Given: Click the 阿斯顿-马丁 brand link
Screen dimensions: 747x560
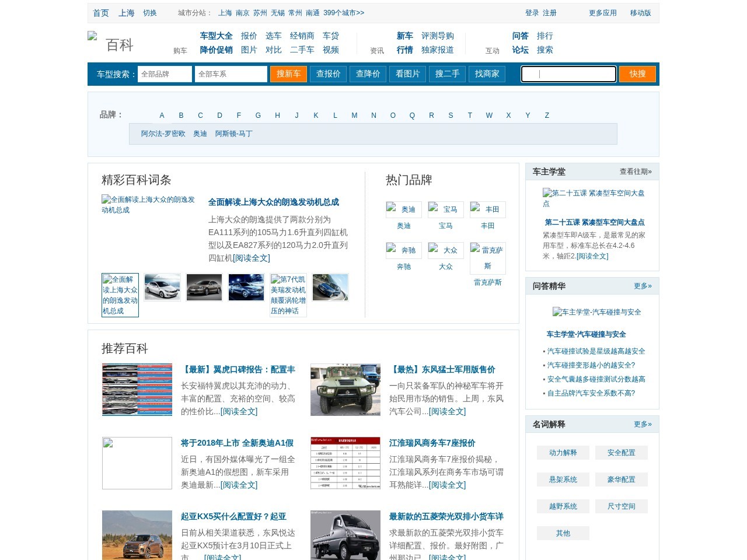Looking at the screenshot, I should (233, 134).
